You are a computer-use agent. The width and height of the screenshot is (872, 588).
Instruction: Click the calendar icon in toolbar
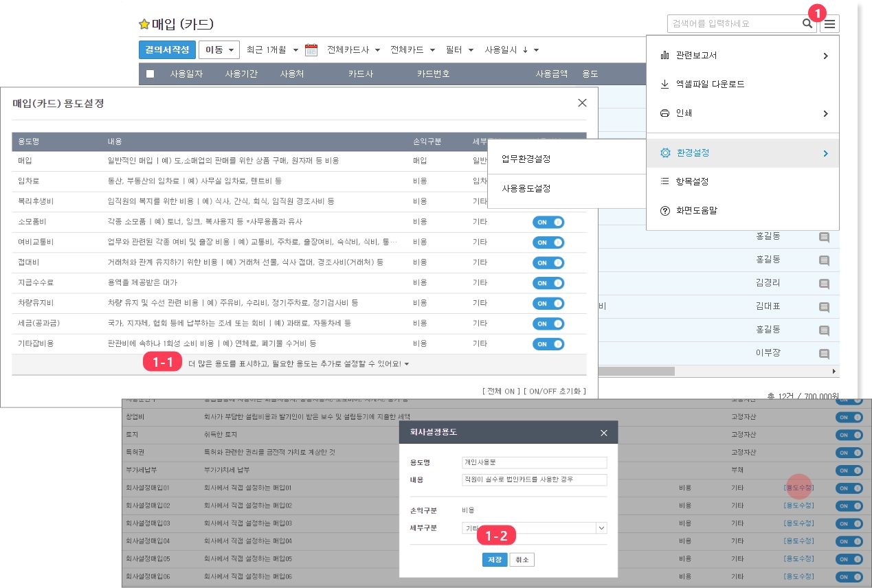point(311,49)
